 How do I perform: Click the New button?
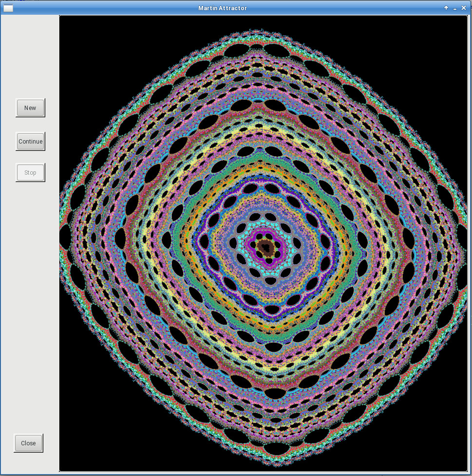point(30,108)
